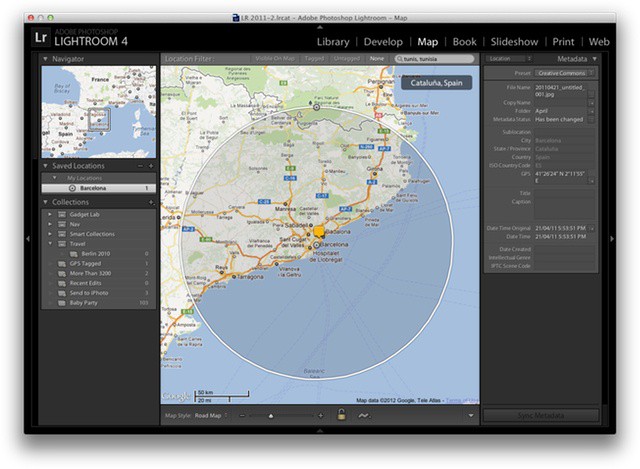Switch to the Library module

click(333, 42)
